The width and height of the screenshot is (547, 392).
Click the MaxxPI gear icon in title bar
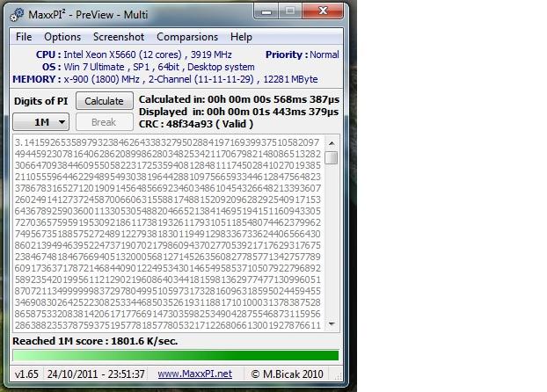pyautogui.click(x=17, y=15)
